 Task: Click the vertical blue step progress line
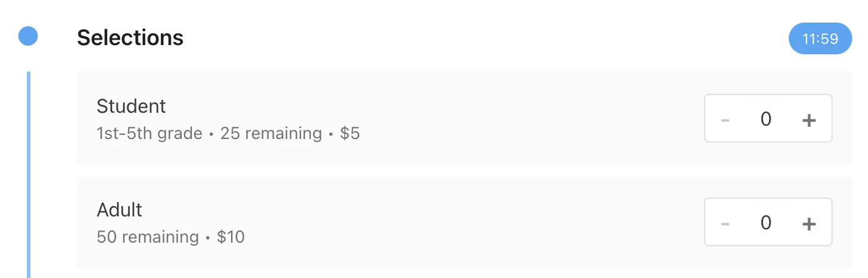coord(29,177)
